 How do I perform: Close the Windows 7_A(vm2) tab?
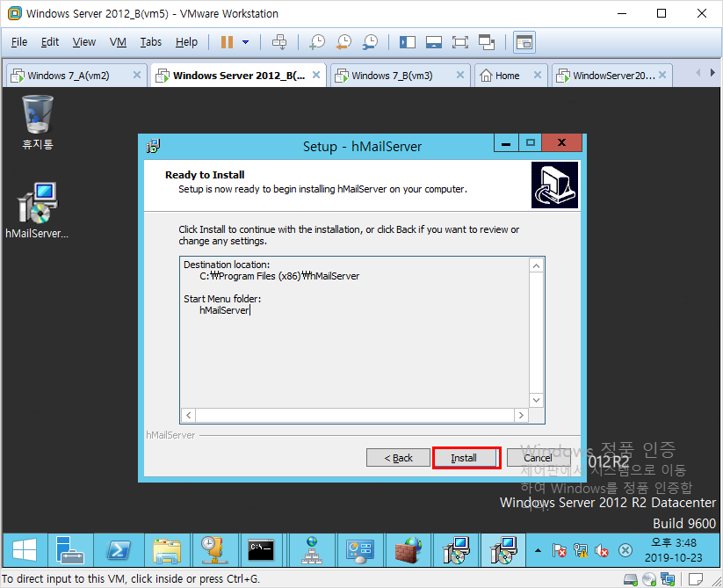coord(137,75)
